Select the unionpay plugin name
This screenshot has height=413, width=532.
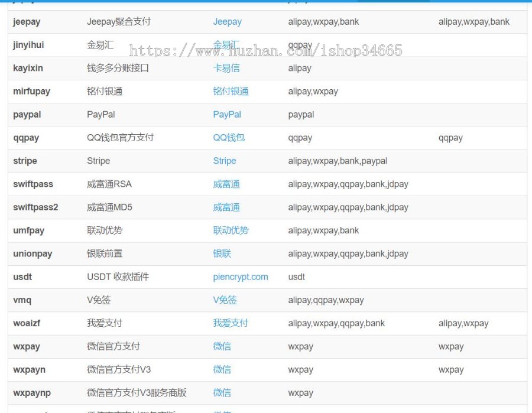(33, 253)
